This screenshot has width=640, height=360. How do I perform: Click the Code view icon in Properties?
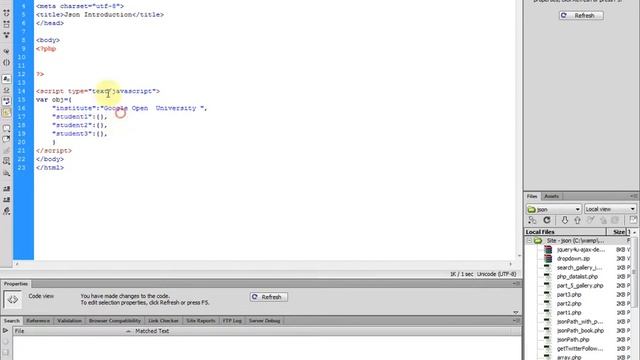click(13, 300)
